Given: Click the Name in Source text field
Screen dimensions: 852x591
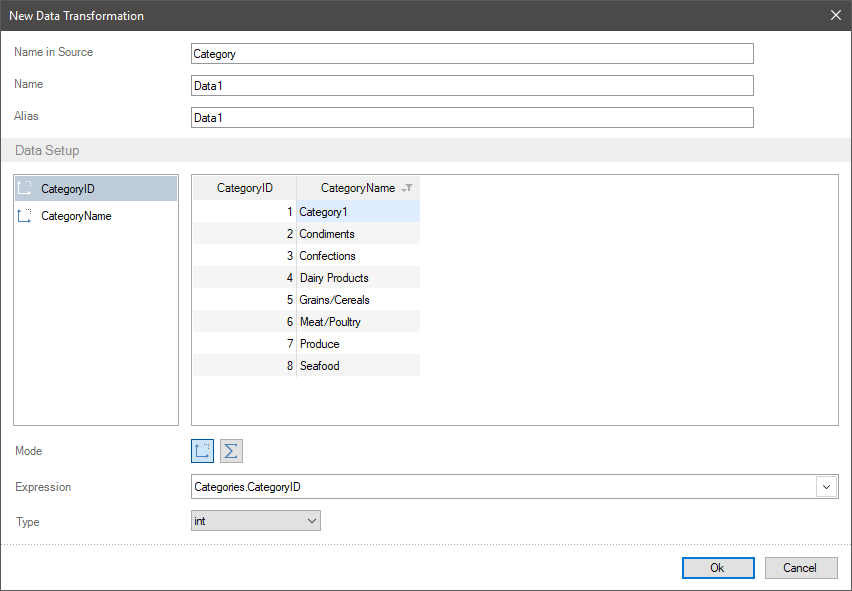Looking at the screenshot, I should pos(471,54).
